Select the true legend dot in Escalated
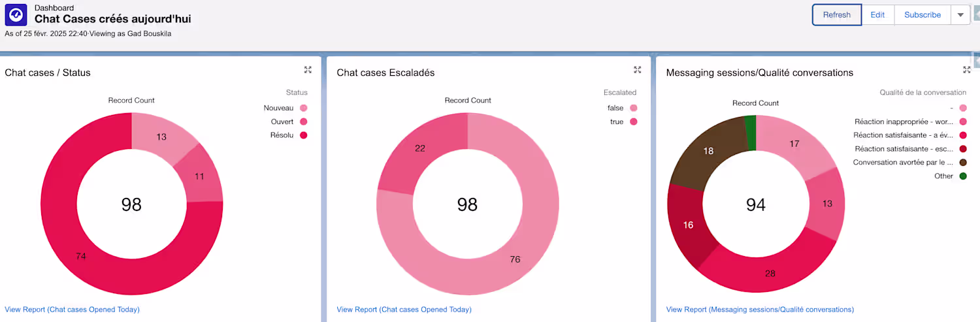 click(633, 121)
